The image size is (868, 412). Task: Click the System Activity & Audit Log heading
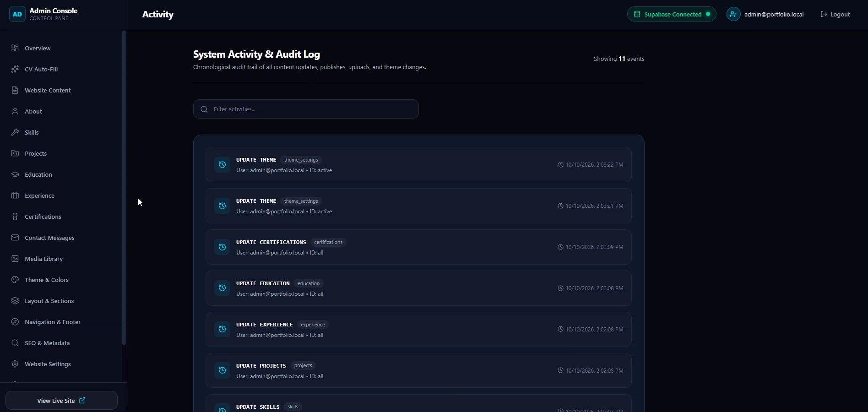point(256,54)
